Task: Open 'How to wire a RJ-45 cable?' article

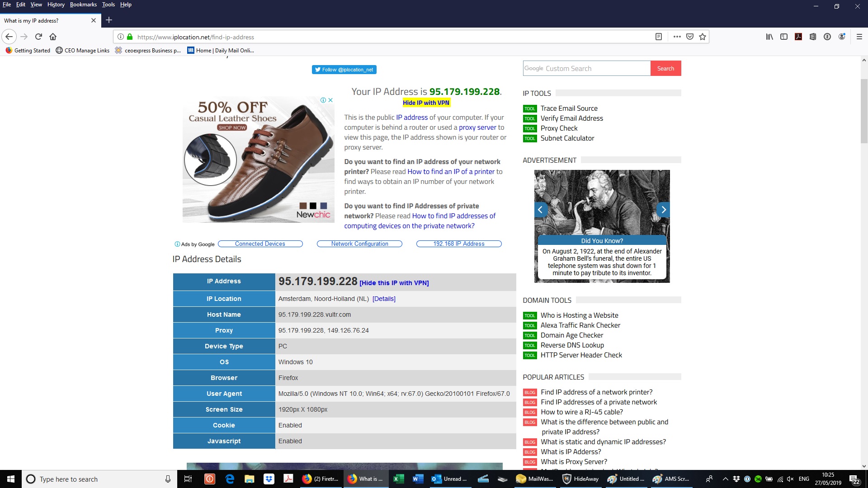Action: click(x=582, y=412)
